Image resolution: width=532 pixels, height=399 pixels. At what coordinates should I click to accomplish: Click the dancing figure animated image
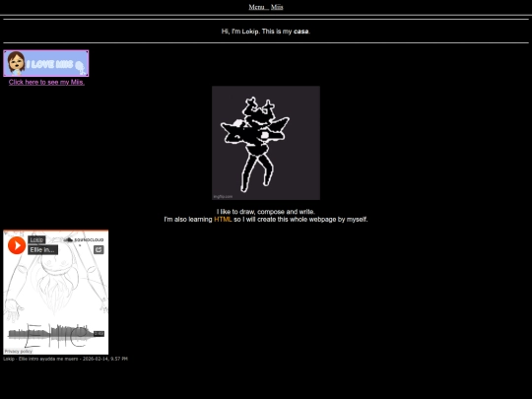tap(266, 143)
